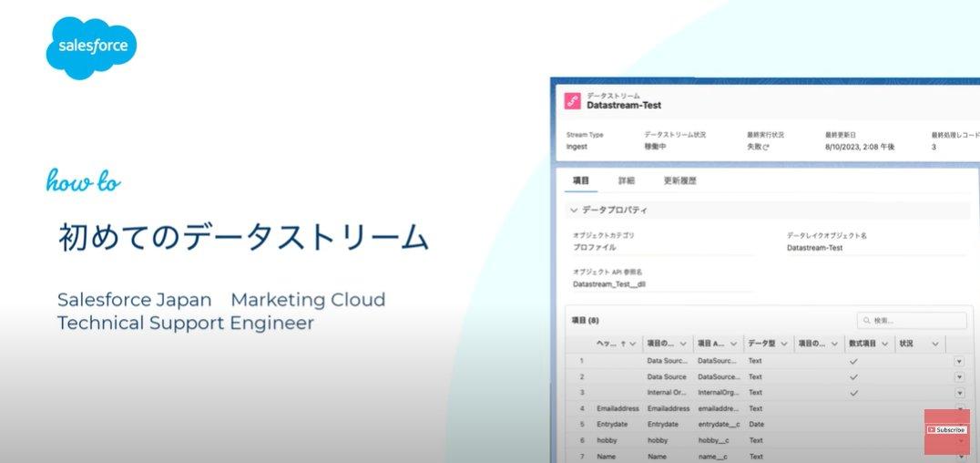The height and width of the screenshot is (463, 980).
Task: Click the 数式項目 checkmark in row 1
Action: [x=853, y=362]
